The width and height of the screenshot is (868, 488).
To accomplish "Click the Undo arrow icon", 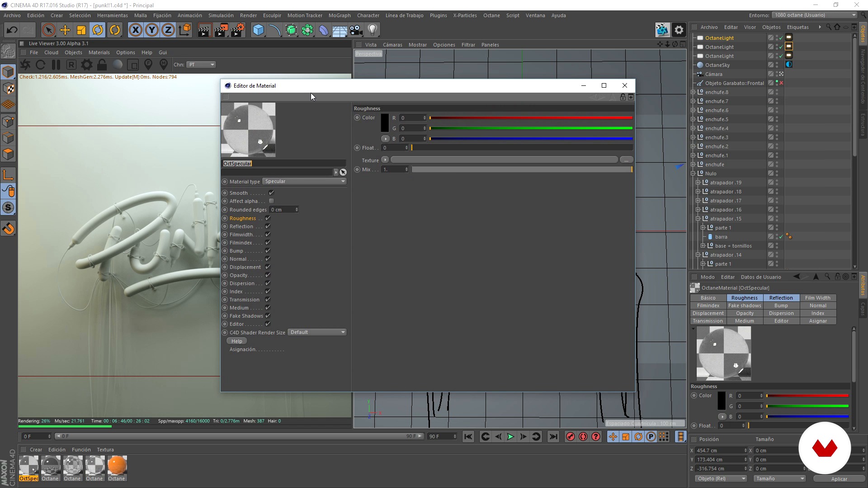I will [12, 30].
